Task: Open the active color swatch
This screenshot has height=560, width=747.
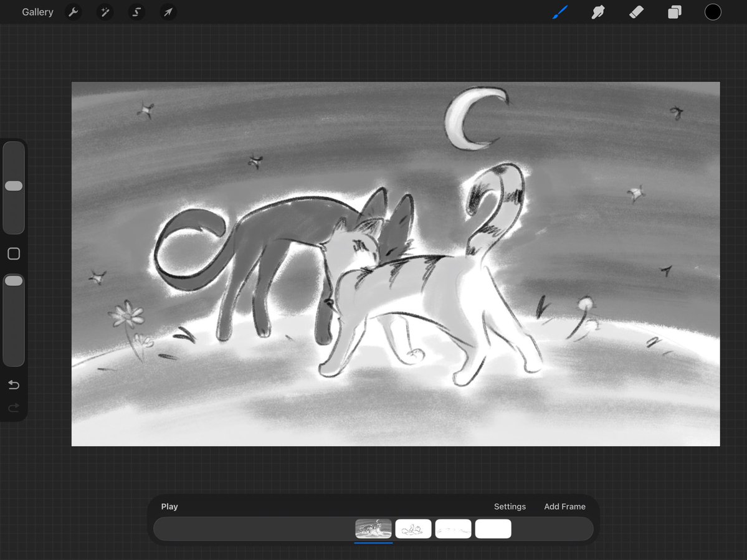Action: 713,12
